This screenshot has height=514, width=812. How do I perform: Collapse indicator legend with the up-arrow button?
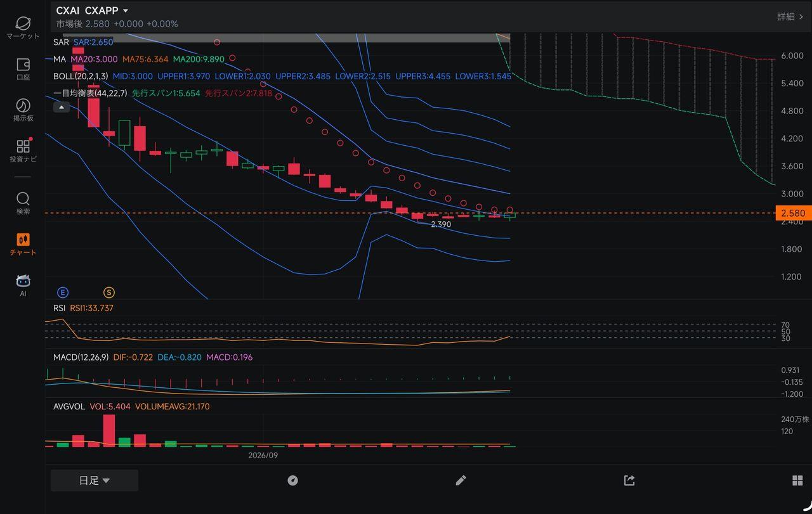point(61,107)
